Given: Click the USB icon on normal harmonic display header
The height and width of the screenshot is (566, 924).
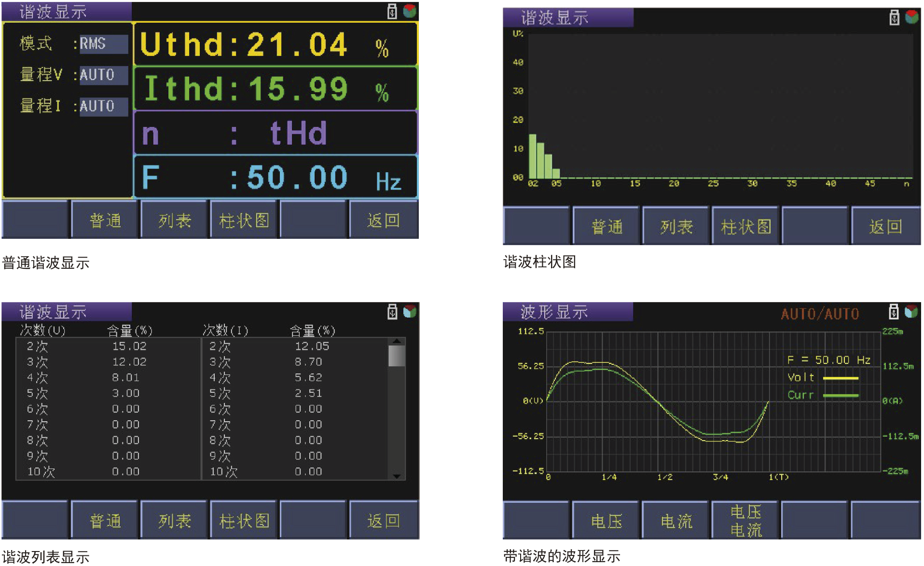Looking at the screenshot, I should click(392, 11).
